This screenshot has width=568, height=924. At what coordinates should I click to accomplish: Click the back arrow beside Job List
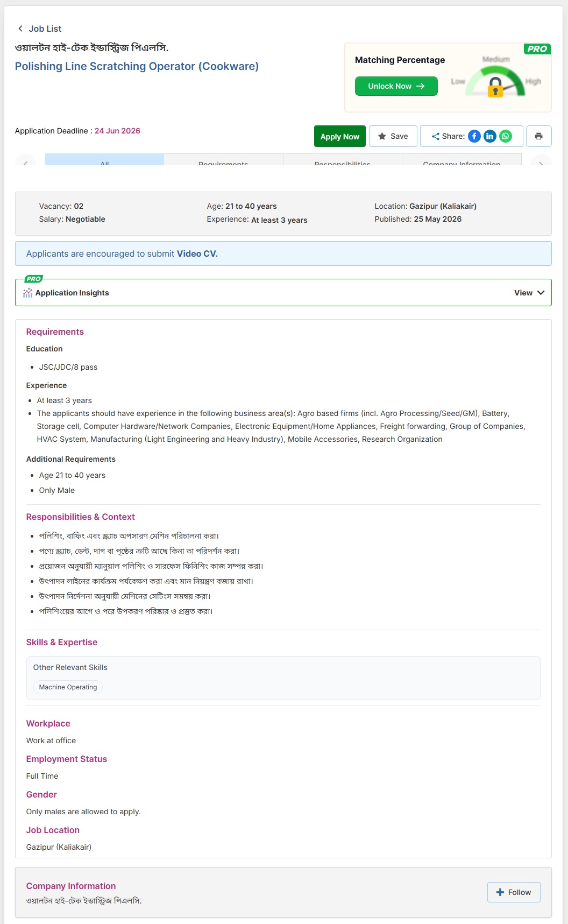click(x=20, y=29)
